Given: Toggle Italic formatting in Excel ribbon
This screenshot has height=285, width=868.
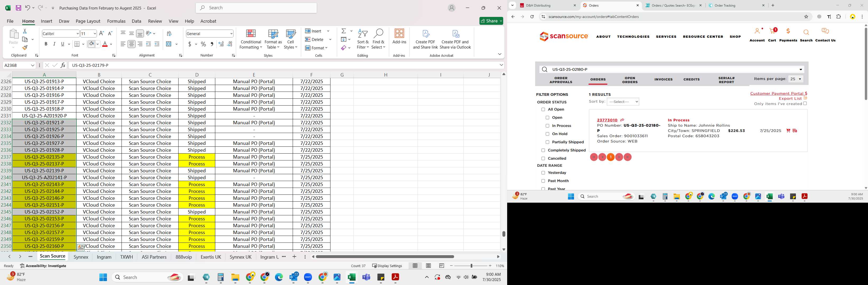Looking at the screenshot, I should (54, 44).
